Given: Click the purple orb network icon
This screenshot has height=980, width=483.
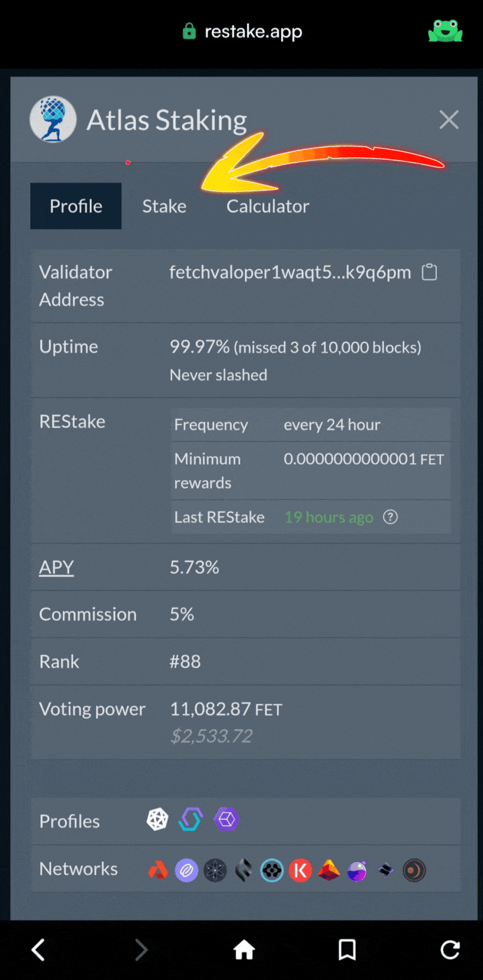Looking at the screenshot, I should [x=357, y=870].
